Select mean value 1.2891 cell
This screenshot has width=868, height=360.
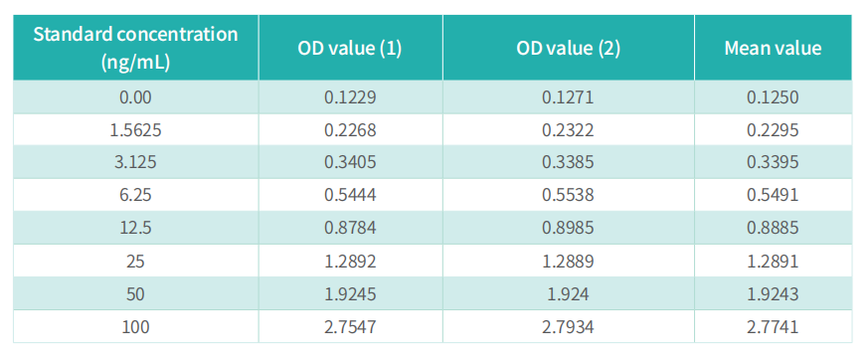pyautogui.click(x=773, y=261)
